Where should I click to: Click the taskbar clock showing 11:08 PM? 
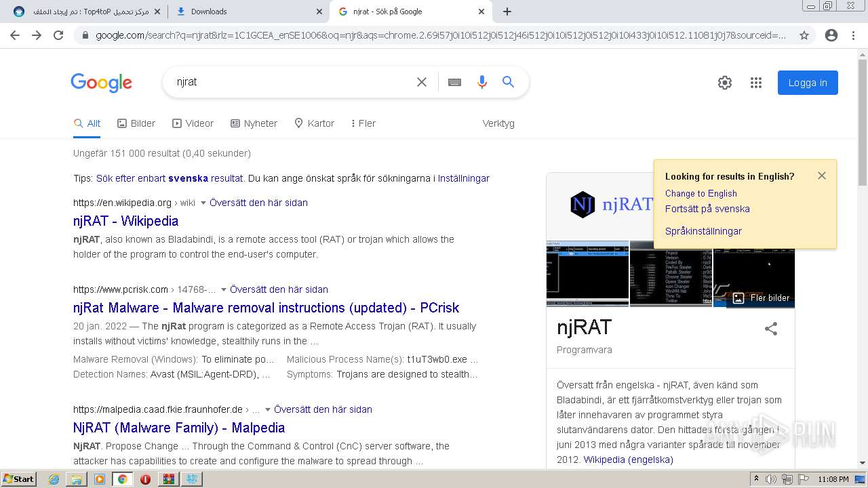833,479
